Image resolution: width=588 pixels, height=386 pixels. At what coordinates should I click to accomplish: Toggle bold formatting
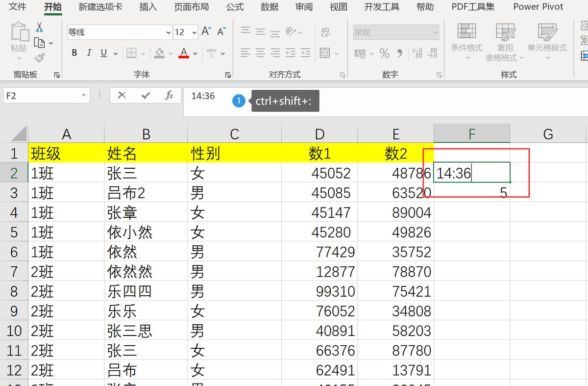pyautogui.click(x=74, y=53)
